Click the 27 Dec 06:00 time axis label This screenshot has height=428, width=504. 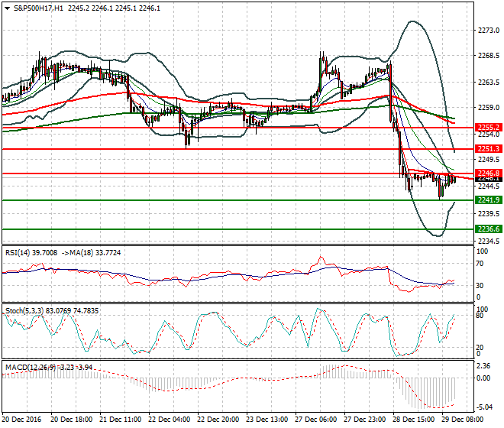(x=315, y=420)
